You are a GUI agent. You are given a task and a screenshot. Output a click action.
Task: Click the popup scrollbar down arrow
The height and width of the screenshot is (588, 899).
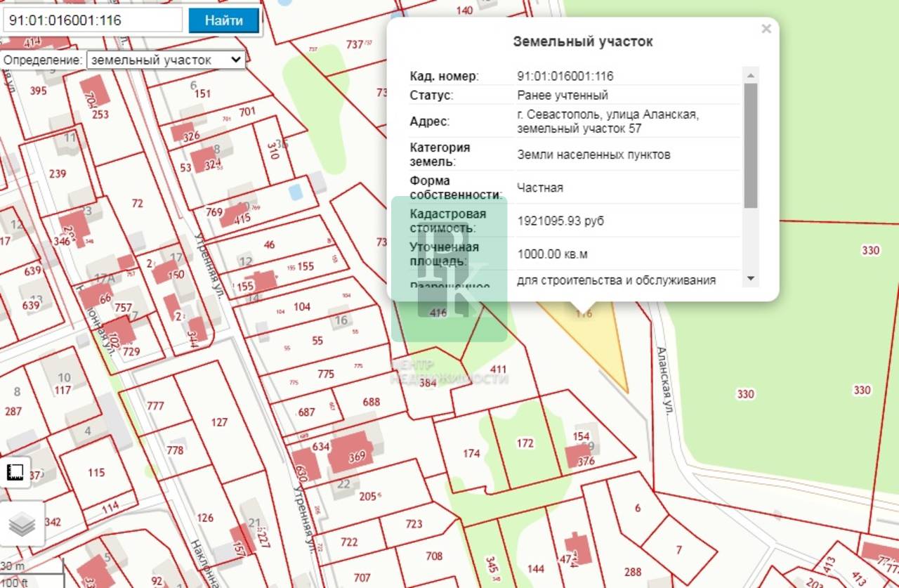point(751,279)
